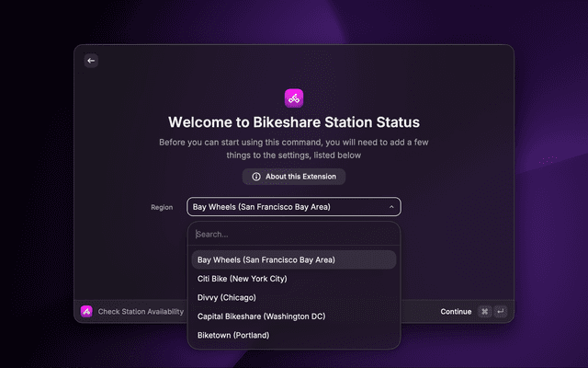Click the Command key icon next to Continue
The height and width of the screenshot is (368, 588).
tap(484, 312)
